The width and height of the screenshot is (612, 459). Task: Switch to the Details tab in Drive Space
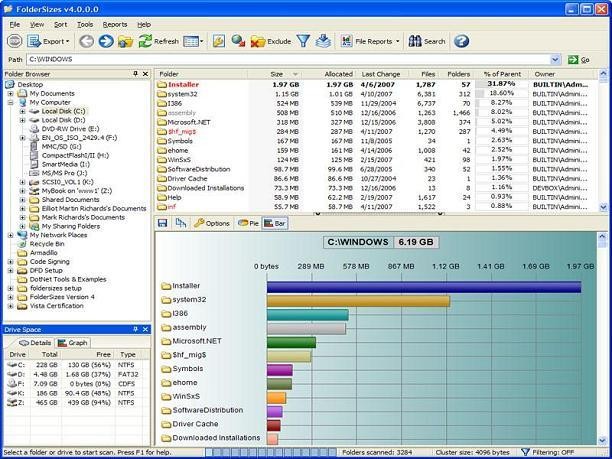(35, 343)
